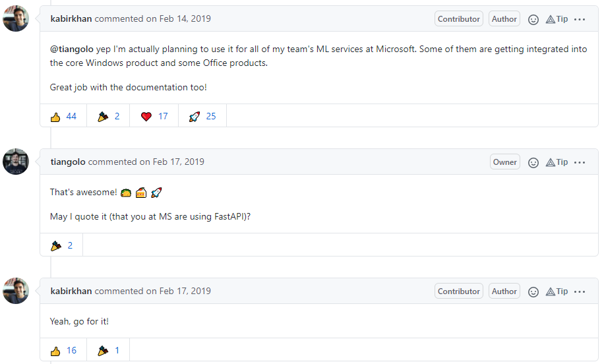Click Tip icon on the Feb 14 comment
Viewport: 604px width, 364px height.
(557, 19)
